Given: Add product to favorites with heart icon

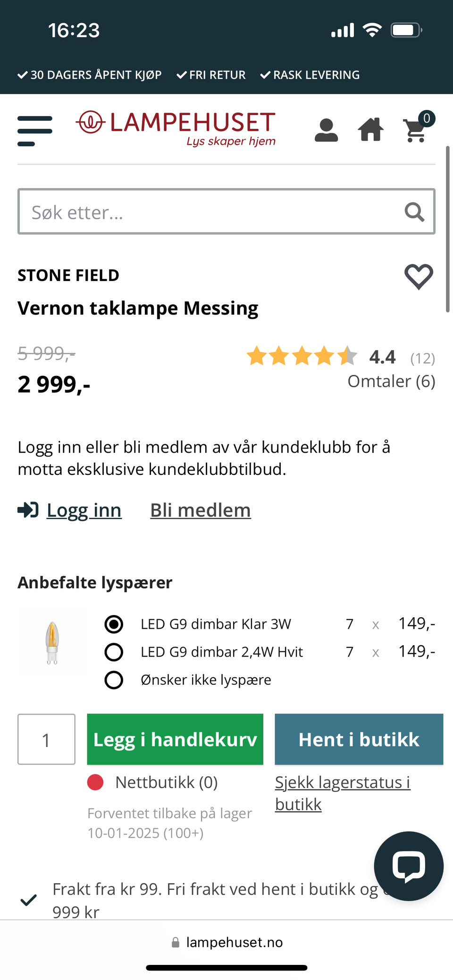Looking at the screenshot, I should click(x=419, y=276).
